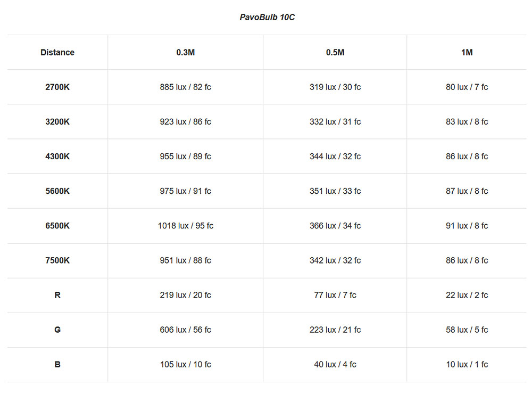Click the 0.3M column header
The image size is (532, 394).
[185, 52]
